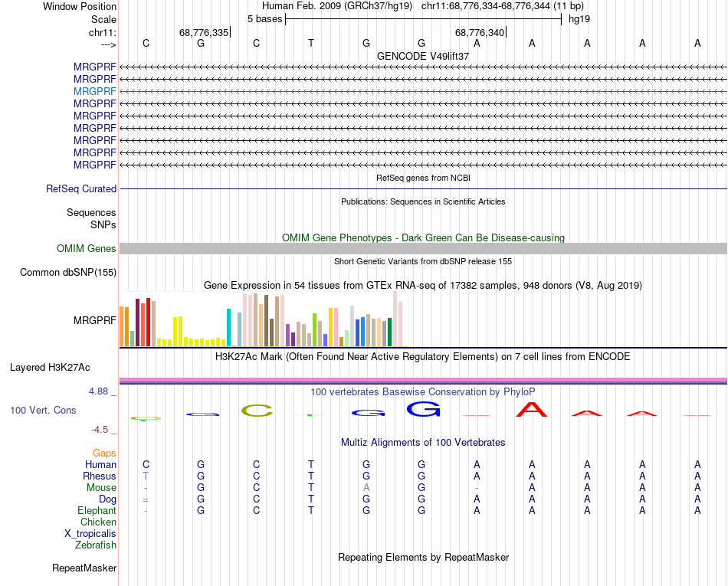The image size is (728, 586).
Task: Open the Common dbSNP(155) track label
Action: [x=68, y=273]
